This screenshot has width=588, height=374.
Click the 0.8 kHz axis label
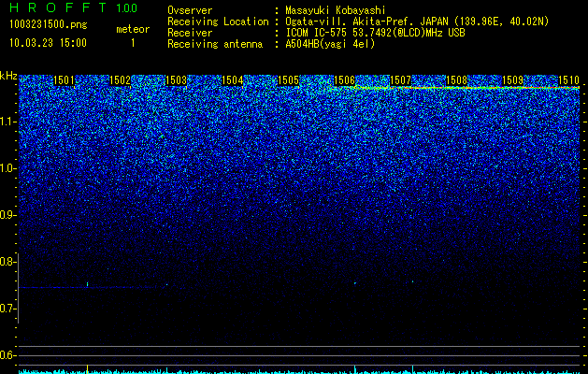[8, 262]
